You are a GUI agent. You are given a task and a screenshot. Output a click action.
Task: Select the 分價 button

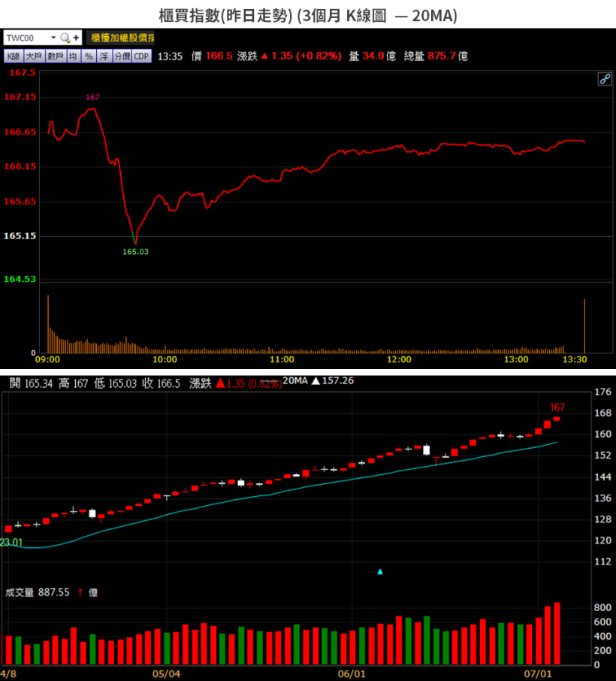(x=122, y=56)
